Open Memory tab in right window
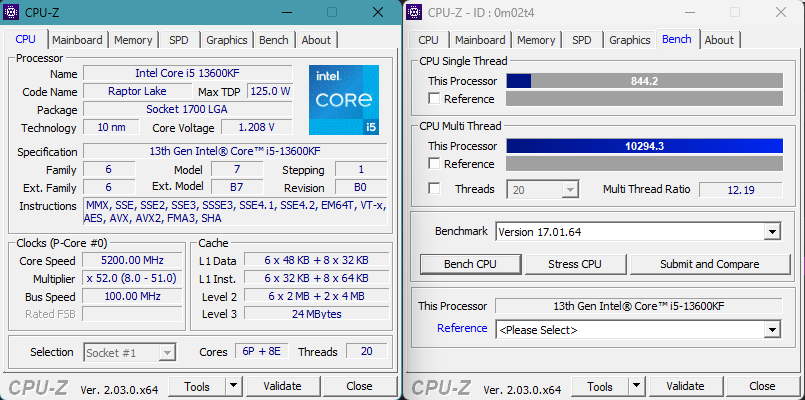The height and width of the screenshot is (400, 805). pos(536,40)
